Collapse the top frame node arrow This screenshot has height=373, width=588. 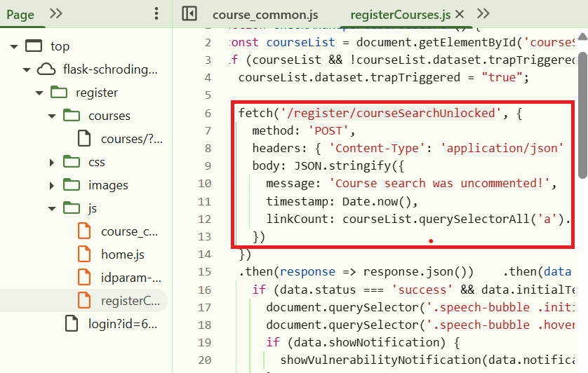click(14, 47)
